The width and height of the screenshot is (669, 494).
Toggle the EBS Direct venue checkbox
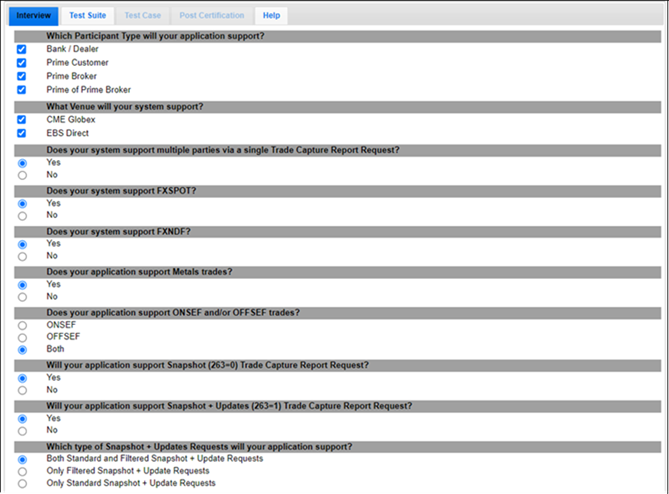click(22, 133)
